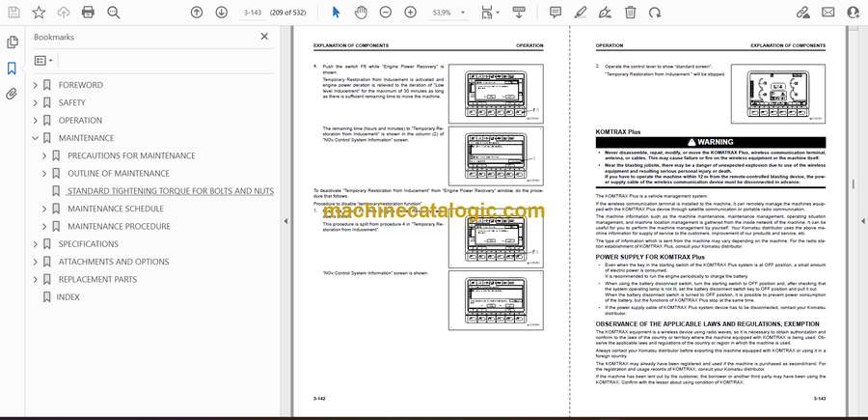Open the find text magnifier tool
The height and width of the screenshot is (420, 868).
point(114,13)
